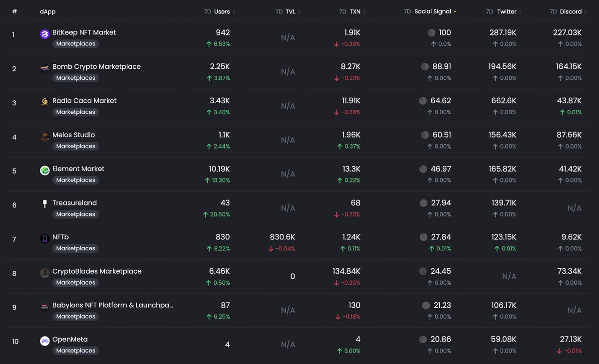Click the social signal pie icon beside 27.84
599x364 pixels.
click(x=423, y=237)
